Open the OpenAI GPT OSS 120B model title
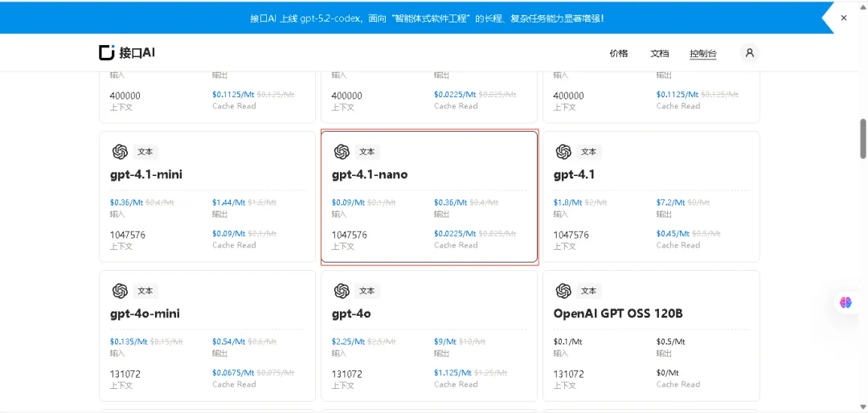The width and height of the screenshot is (868, 413). (618, 314)
